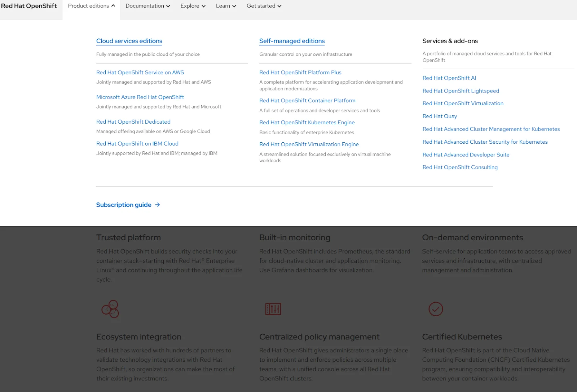Collapse the Product editions menu
577x392 pixels.
click(91, 6)
